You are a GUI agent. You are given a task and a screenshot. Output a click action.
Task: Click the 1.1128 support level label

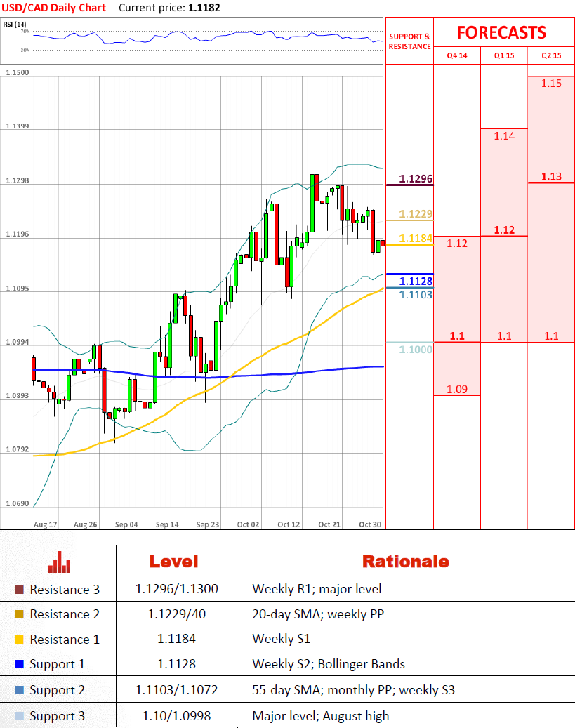pos(416,281)
